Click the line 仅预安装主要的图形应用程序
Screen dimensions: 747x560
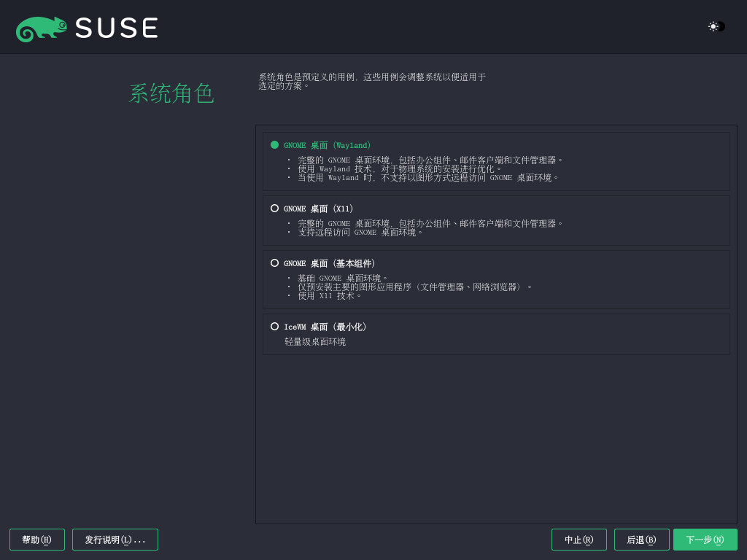point(414,287)
